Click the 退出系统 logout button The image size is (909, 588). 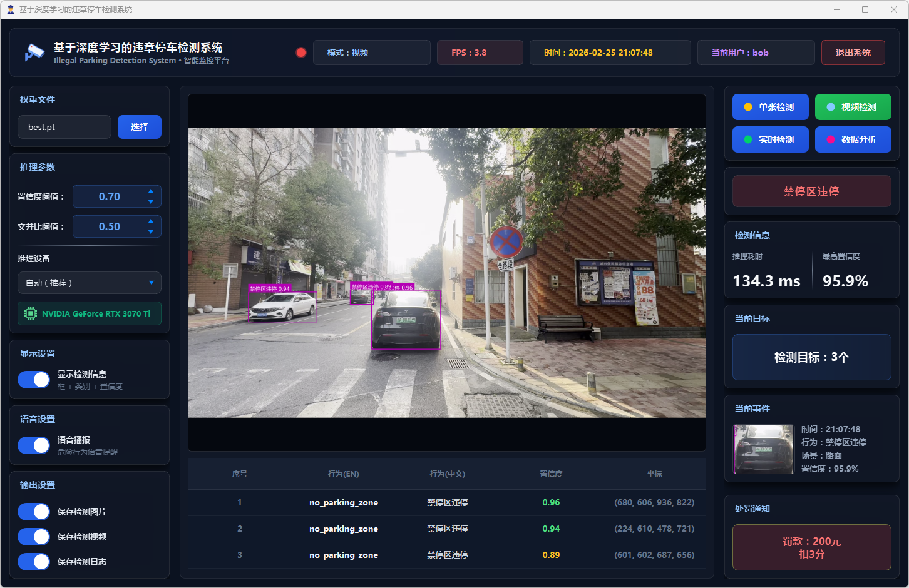pyautogui.click(x=853, y=53)
